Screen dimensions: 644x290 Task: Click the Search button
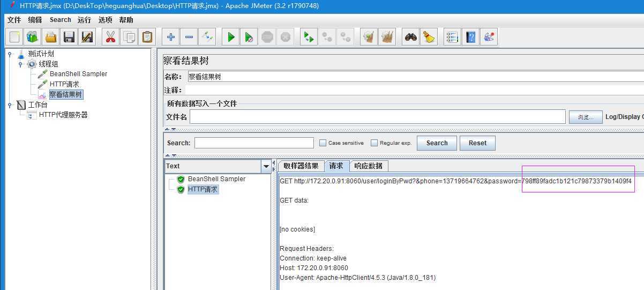(x=437, y=143)
